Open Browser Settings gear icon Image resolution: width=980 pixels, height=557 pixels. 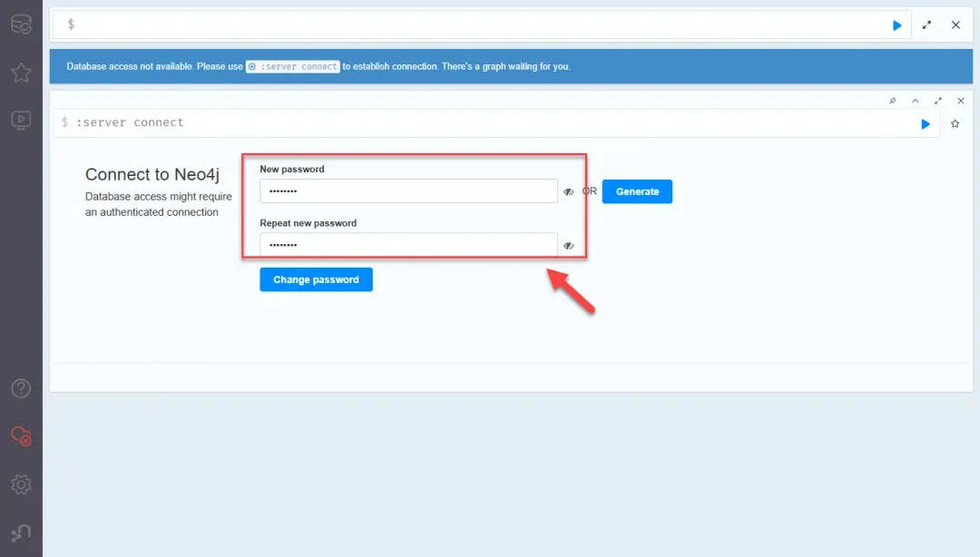(21, 484)
